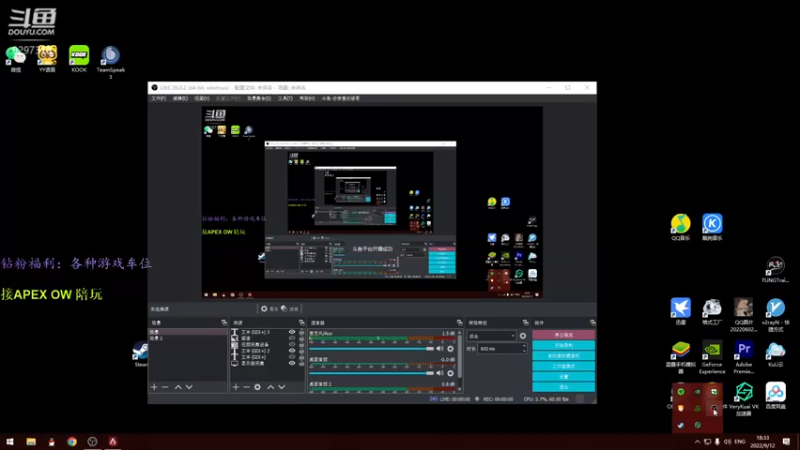Open the 文件(F) menu in OBS
Viewport: 800px width, 450px height.
point(159,98)
